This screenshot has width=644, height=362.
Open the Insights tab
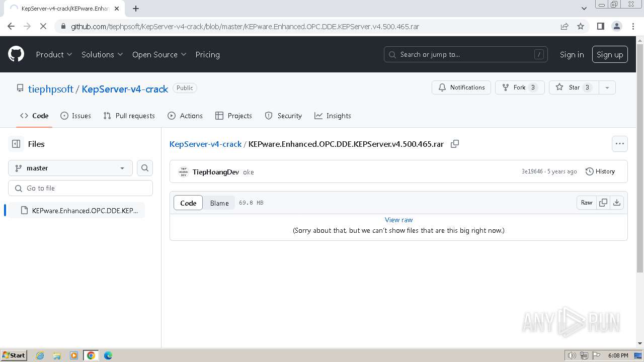(x=333, y=116)
